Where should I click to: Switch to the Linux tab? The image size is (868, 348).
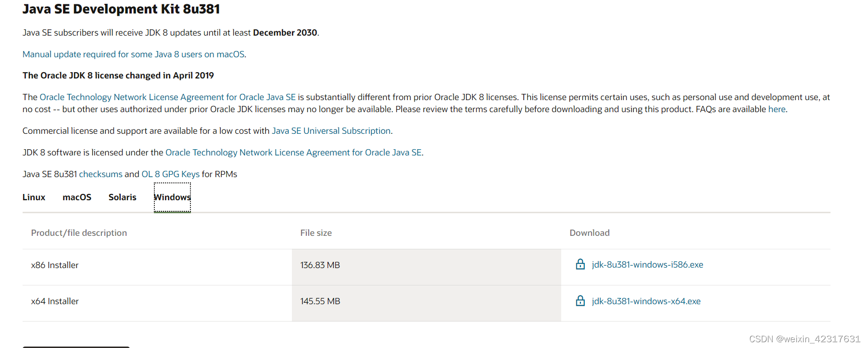pos(34,197)
